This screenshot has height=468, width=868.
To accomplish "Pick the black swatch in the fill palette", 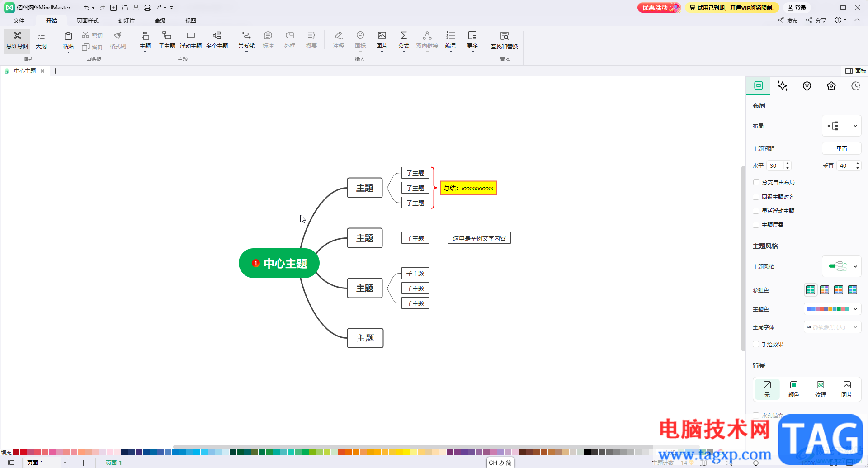I will [587, 452].
